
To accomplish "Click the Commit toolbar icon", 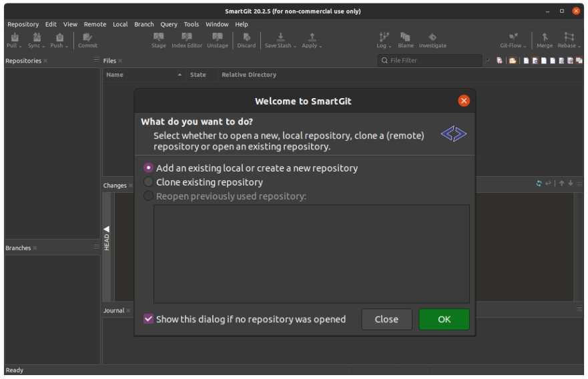I will pyautogui.click(x=87, y=37).
